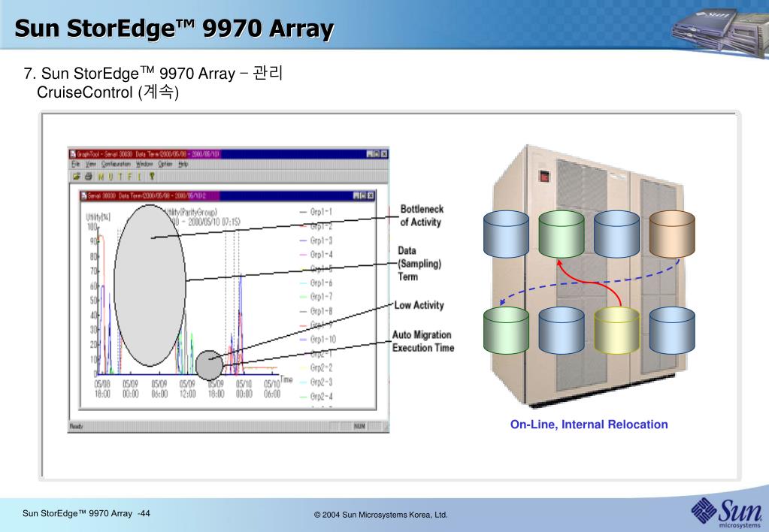This screenshot has height=532, width=769.
Task: Click the green cylinder in the lower disk row
Action: click(506, 331)
